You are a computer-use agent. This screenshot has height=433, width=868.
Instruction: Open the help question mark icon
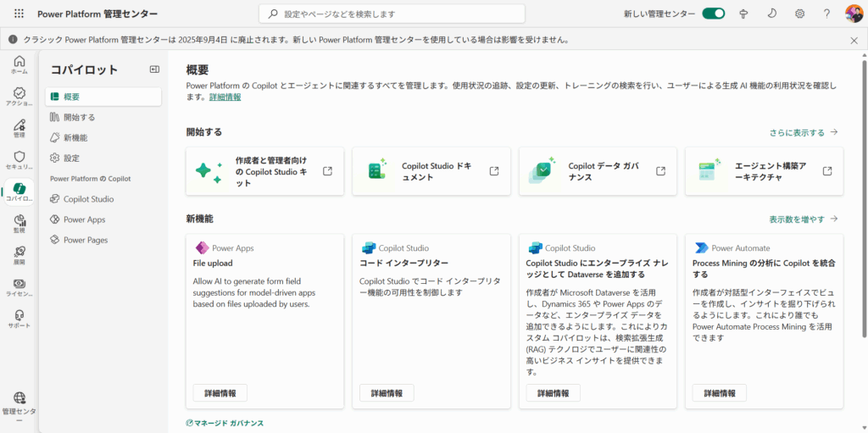(826, 14)
